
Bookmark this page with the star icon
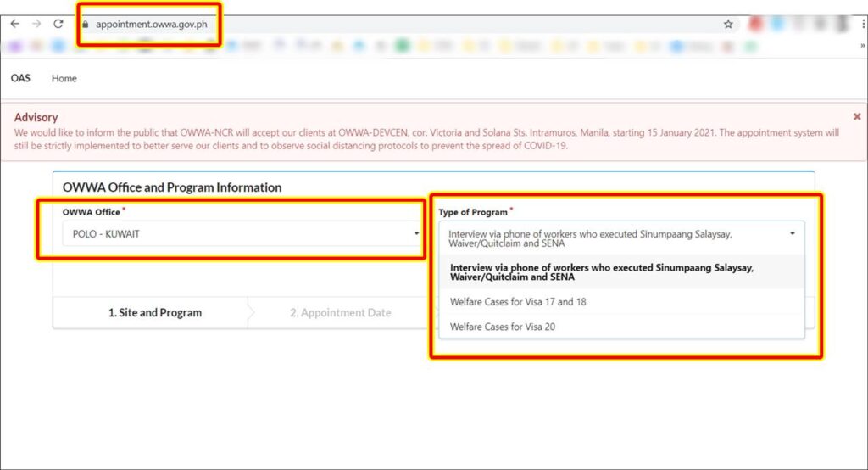pos(728,25)
